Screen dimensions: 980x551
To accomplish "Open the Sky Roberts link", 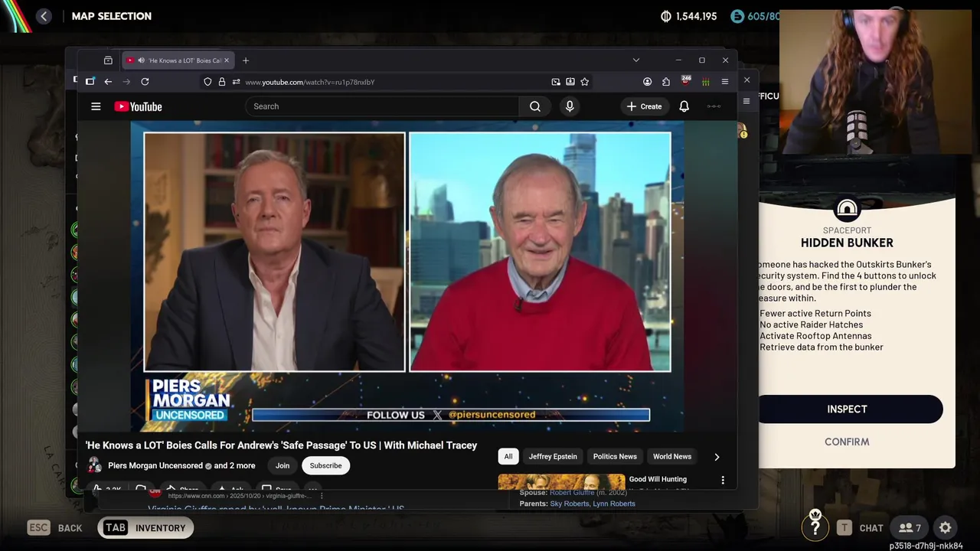I will coord(570,504).
